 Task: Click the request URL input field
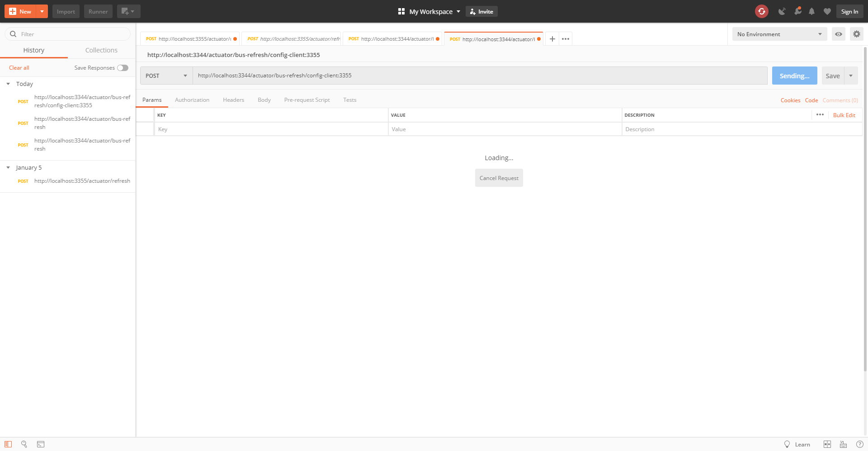point(480,76)
